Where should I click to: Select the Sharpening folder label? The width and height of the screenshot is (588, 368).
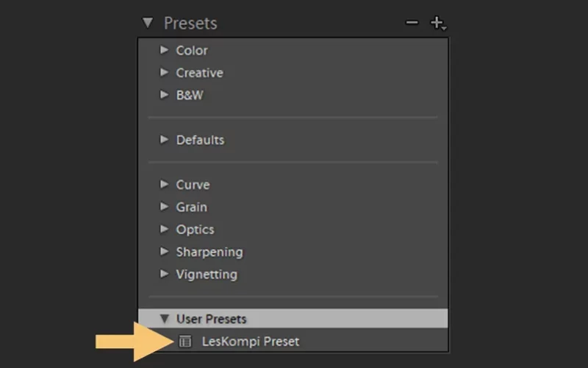[x=209, y=252]
